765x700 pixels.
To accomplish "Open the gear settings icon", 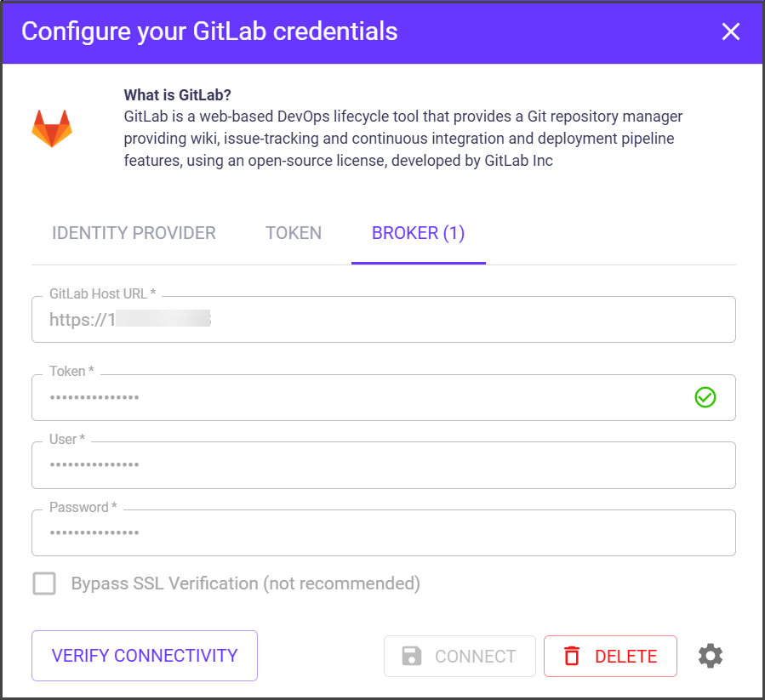I will tap(711, 656).
